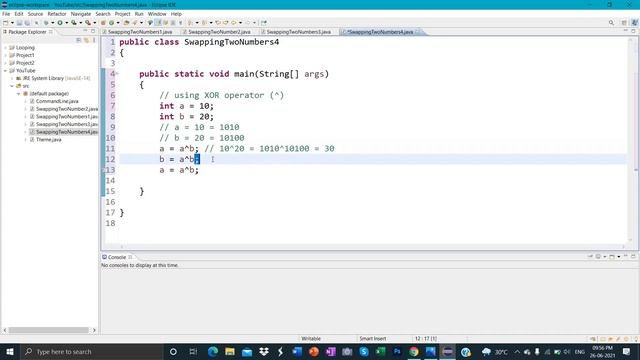Select the Console tab

(117, 257)
